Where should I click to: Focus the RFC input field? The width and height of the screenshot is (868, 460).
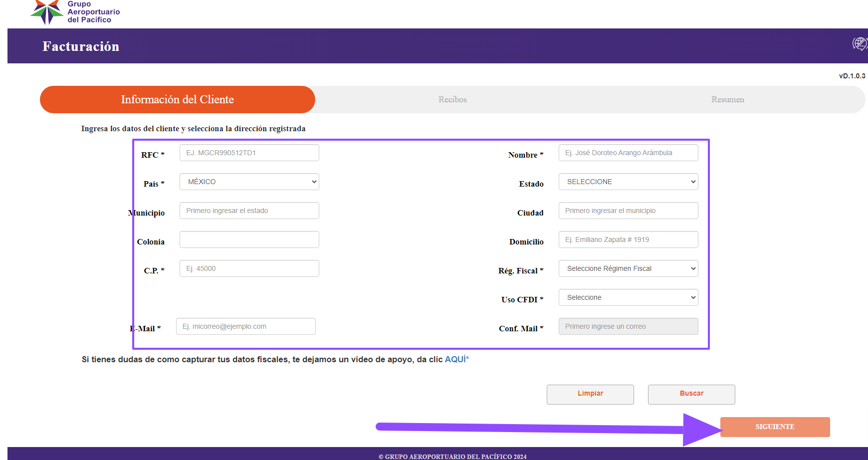click(249, 153)
